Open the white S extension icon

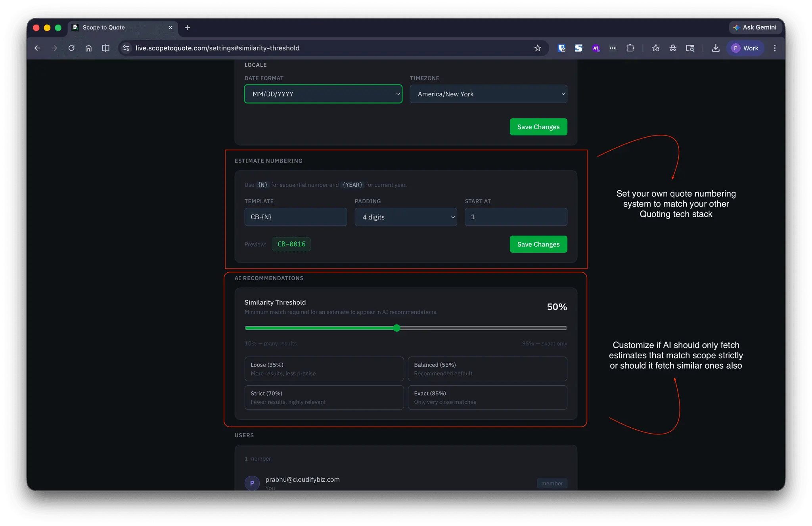pos(578,48)
